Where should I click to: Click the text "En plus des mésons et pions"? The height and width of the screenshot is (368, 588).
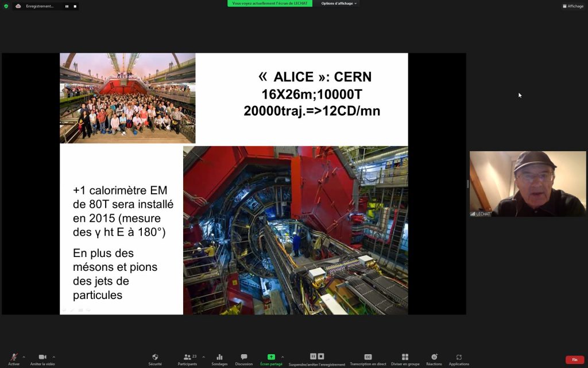click(x=115, y=260)
